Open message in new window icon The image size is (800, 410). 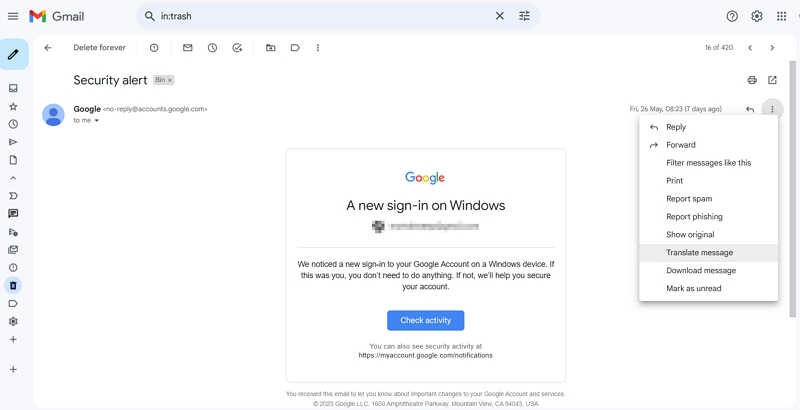pos(772,80)
